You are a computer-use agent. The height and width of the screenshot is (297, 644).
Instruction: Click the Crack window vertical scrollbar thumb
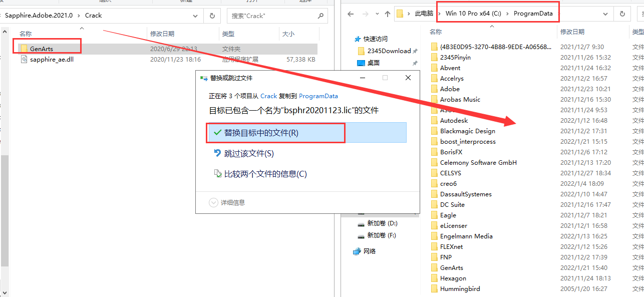[x=5, y=210]
